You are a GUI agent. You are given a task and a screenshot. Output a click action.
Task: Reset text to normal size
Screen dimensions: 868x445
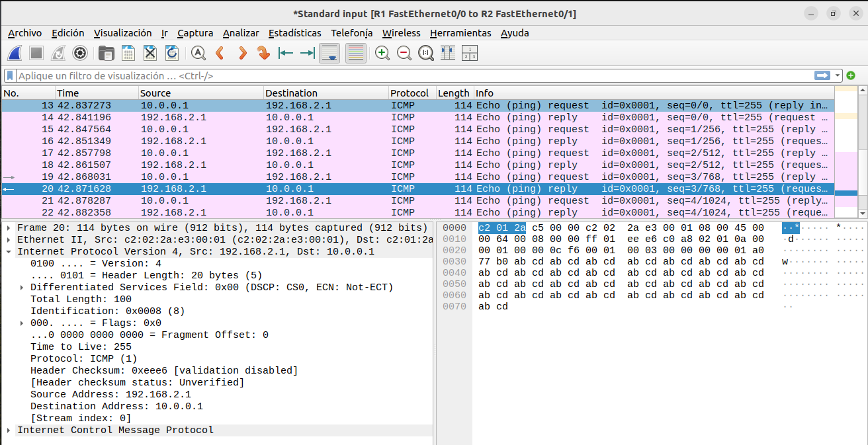click(x=426, y=53)
